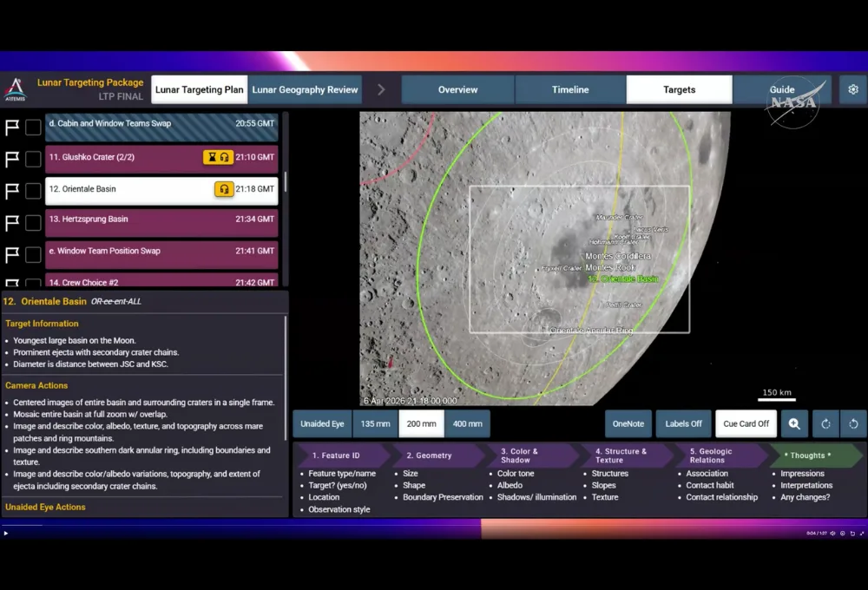The height and width of the screenshot is (590, 868).
Task: Open OneNote from the map toolbar
Action: pyautogui.click(x=628, y=423)
